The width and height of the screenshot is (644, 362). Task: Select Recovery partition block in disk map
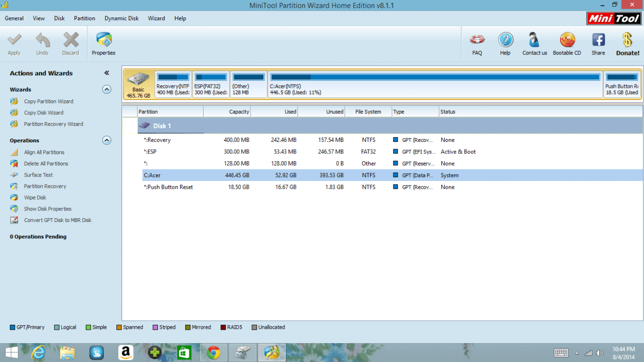pyautogui.click(x=173, y=84)
